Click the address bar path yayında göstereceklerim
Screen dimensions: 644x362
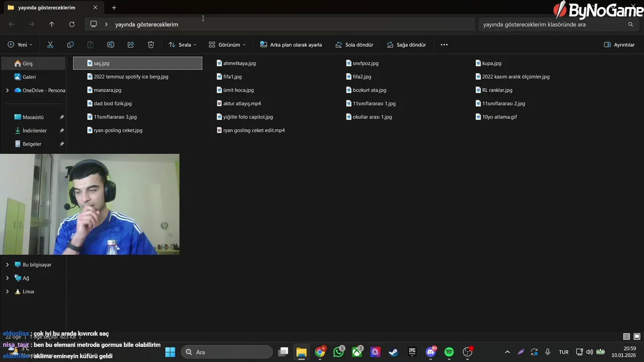(146, 24)
